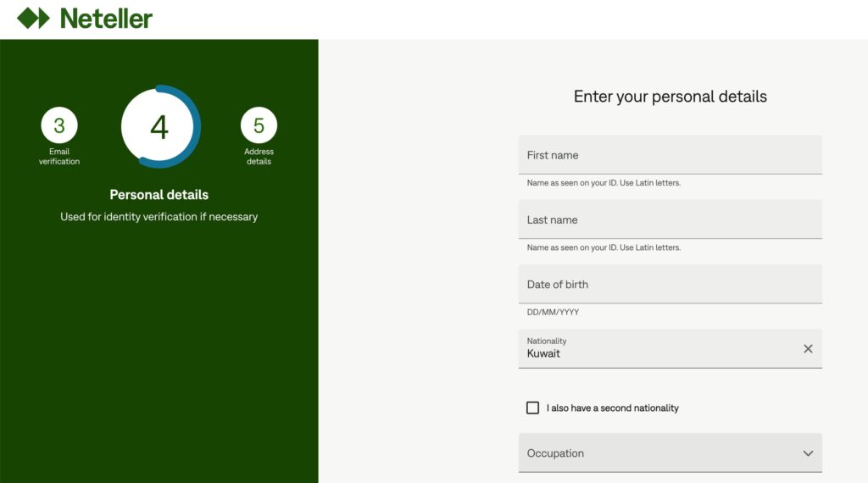This screenshot has height=483, width=868.
Task: Go to the Address details step label
Action: tap(259, 157)
